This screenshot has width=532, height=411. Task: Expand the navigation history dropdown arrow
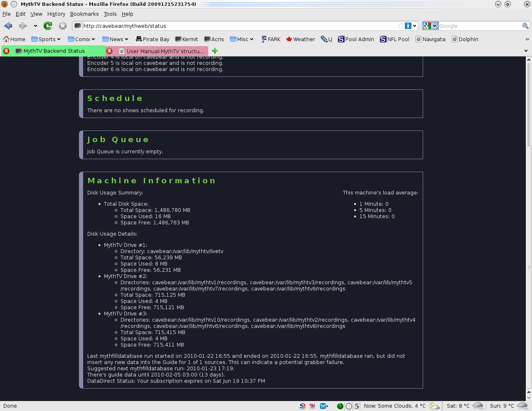35,26
